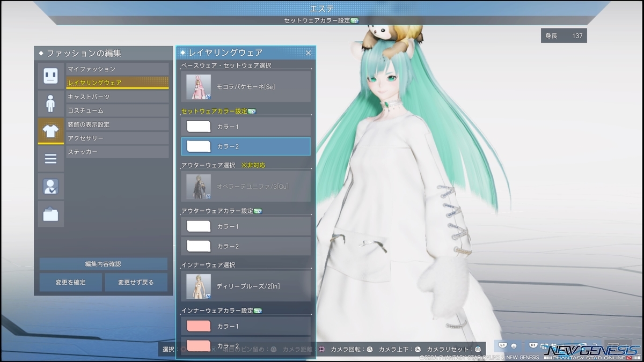Open 装飾の表示設定 menu entry
644x362 pixels.
pyautogui.click(x=118, y=124)
